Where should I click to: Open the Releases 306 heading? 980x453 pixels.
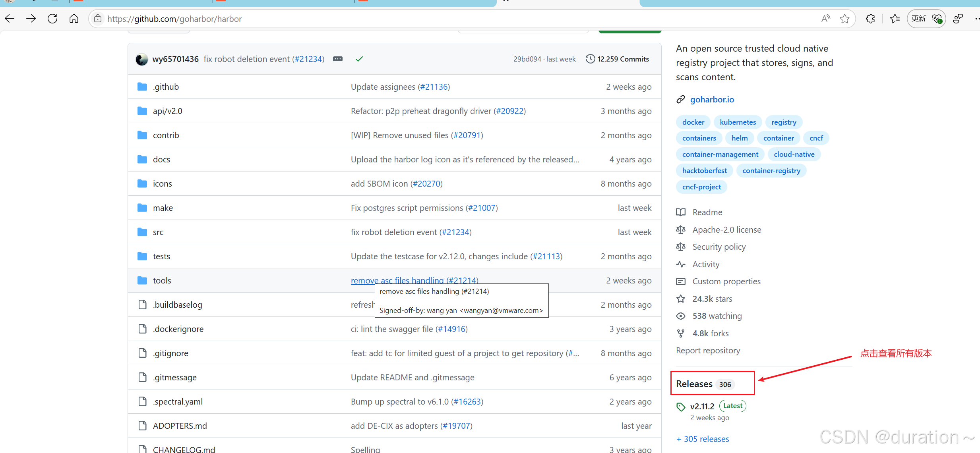[x=705, y=384]
